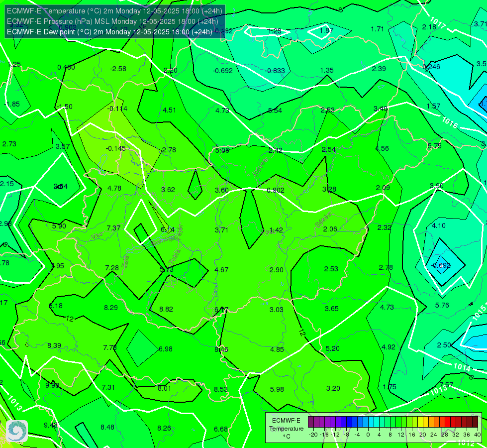487x448 pixels.
Task: Click the 1015 isobar label
Action: [x=479, y=313]
